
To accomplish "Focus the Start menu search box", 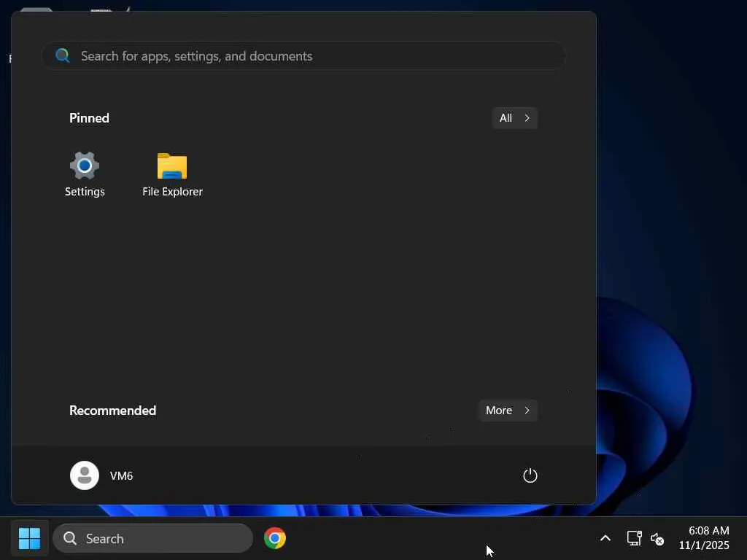I will click(304, 56).
